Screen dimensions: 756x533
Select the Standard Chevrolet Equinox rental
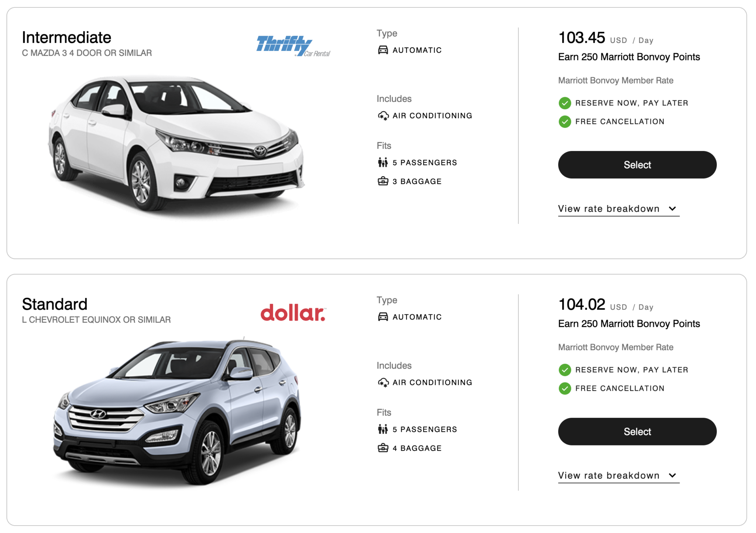pos(637,431)
